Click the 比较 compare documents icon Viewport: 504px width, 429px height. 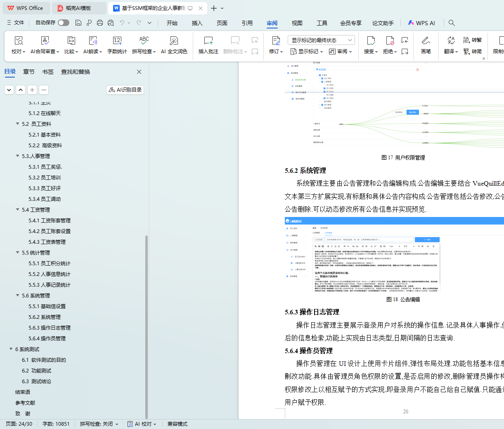click(71, 40)
